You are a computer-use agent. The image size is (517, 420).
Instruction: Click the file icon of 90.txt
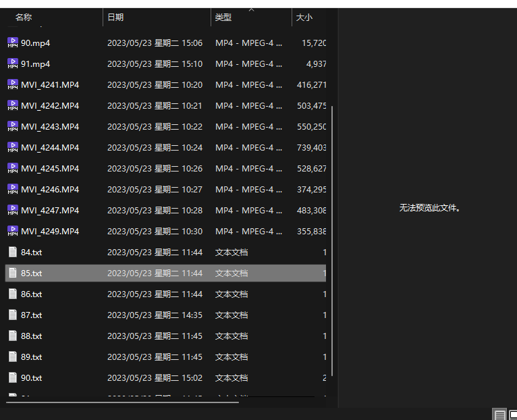click(13, 377)
